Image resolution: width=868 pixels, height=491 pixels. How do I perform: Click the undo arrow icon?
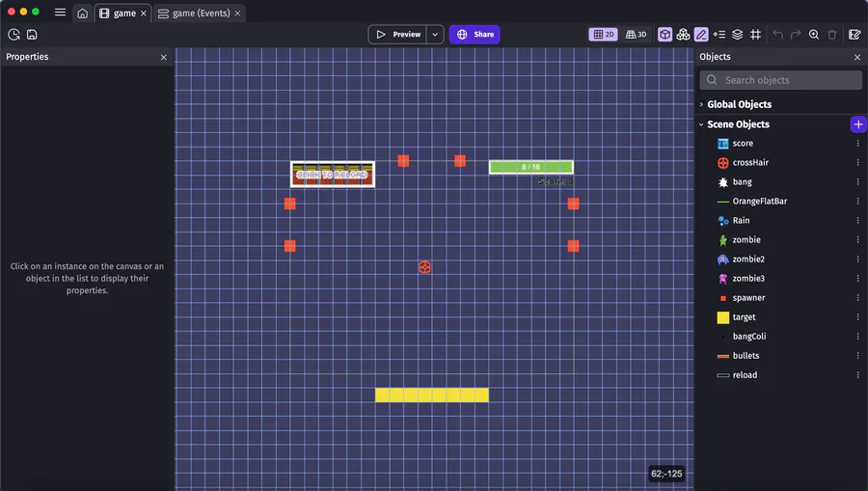tap(777, 35)
